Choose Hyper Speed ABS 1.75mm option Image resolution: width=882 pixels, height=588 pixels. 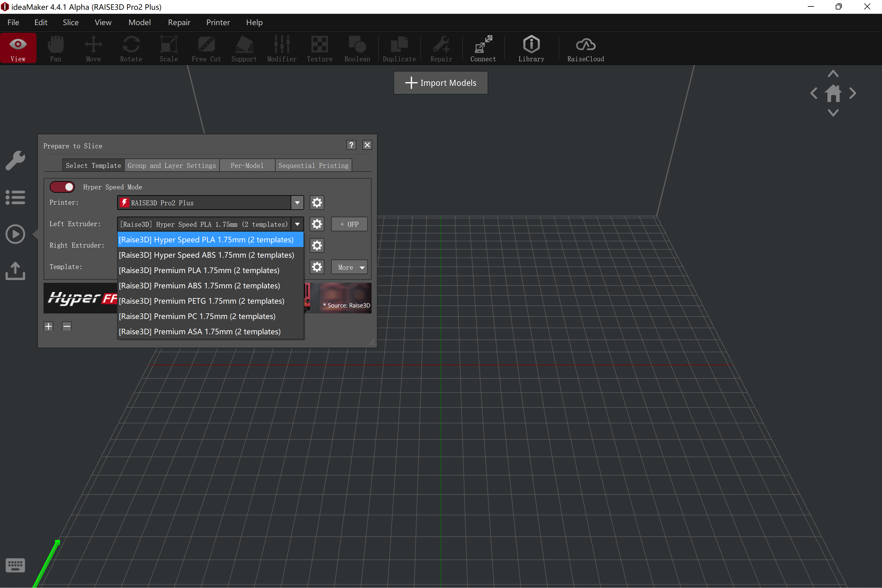coord(206,255)
